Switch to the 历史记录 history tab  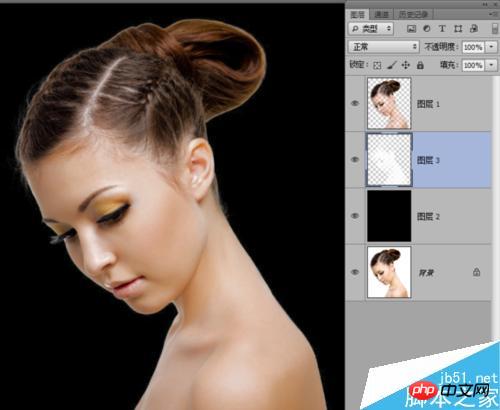point(414,15)
